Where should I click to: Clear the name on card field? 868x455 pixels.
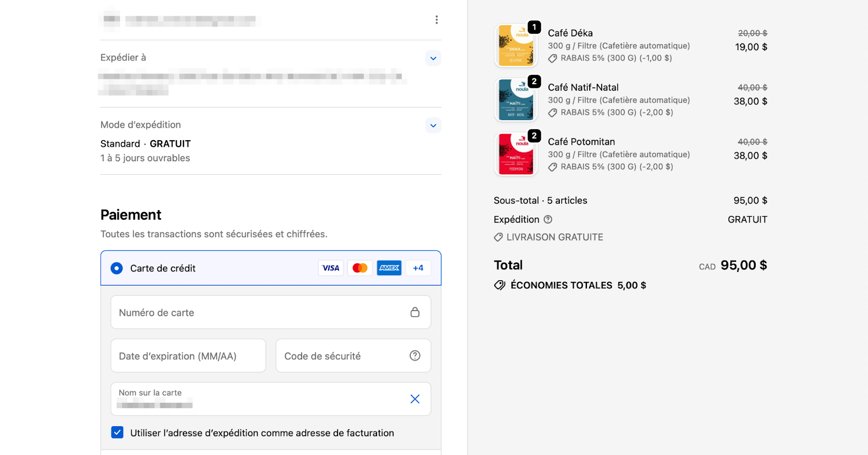pyautogui.click(x=414, y=399)
